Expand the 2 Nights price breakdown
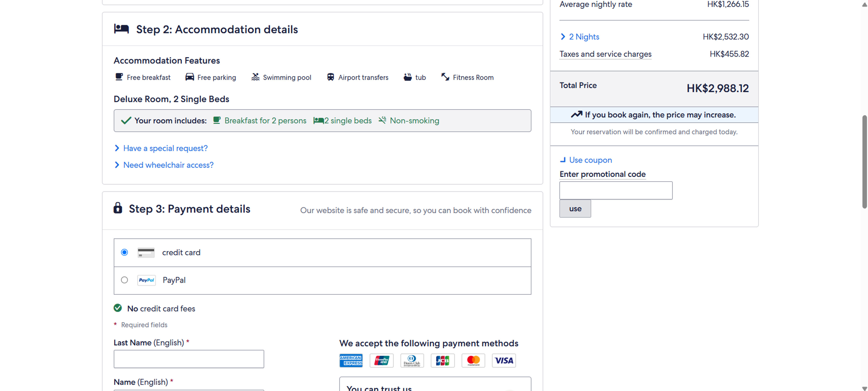The width and height of the screenshot is (868, 391). click(x=584, y=37)
